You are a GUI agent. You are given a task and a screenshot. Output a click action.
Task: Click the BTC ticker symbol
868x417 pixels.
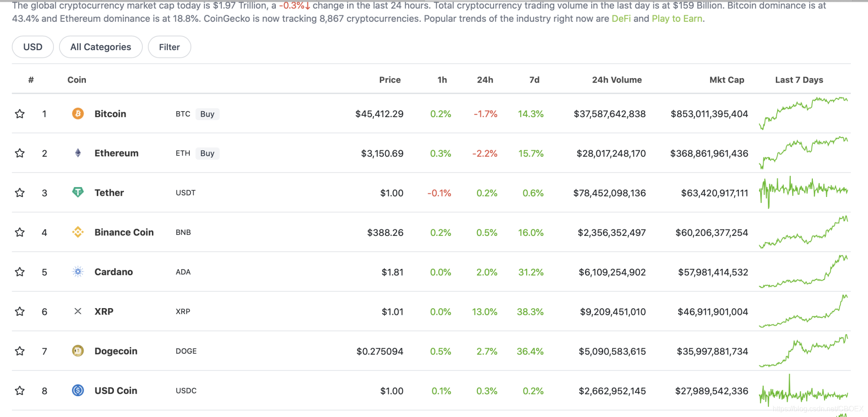coord(183,114)
